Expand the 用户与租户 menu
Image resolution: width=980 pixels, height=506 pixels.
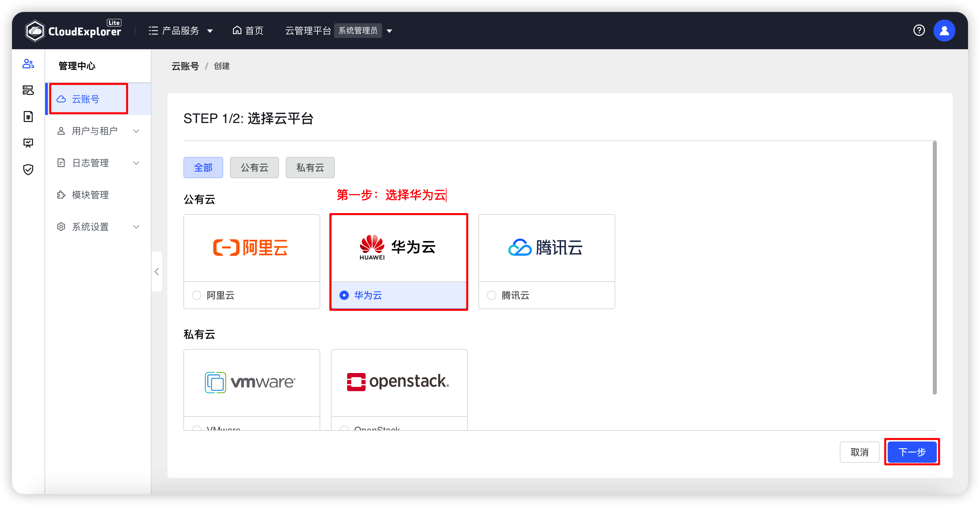tap(98, 131)
